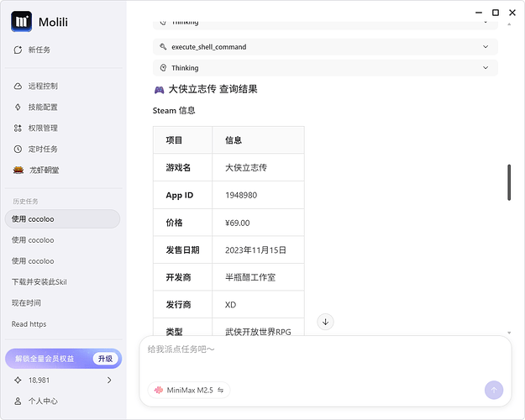Click the 开发商 row label
Viewport: 525px width, 420px height.
click(178, 277)
